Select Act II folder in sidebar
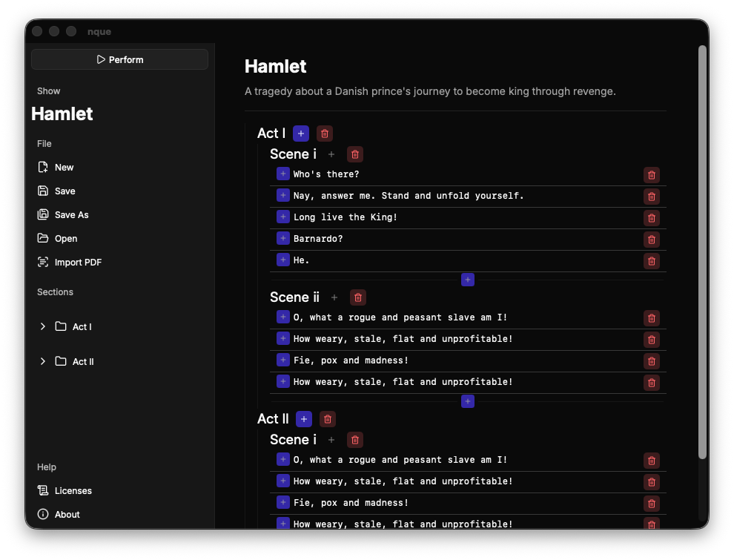Viewport: 734px width, 560px height. (74, 361)
